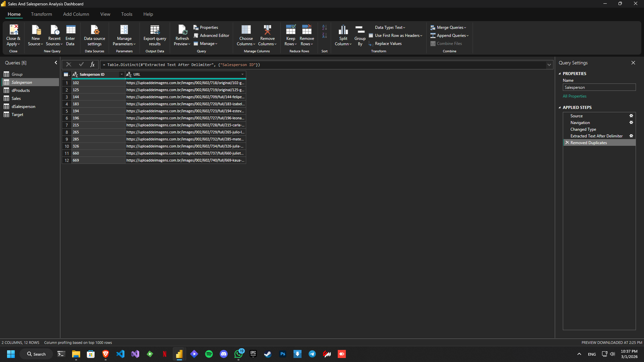Cancel formula edit with the X icon
644x362 pixels.
[x=69, y=64]
